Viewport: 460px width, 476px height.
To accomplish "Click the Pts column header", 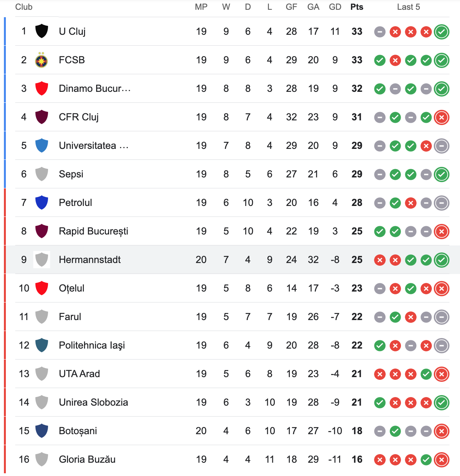I will click(357, 7).
